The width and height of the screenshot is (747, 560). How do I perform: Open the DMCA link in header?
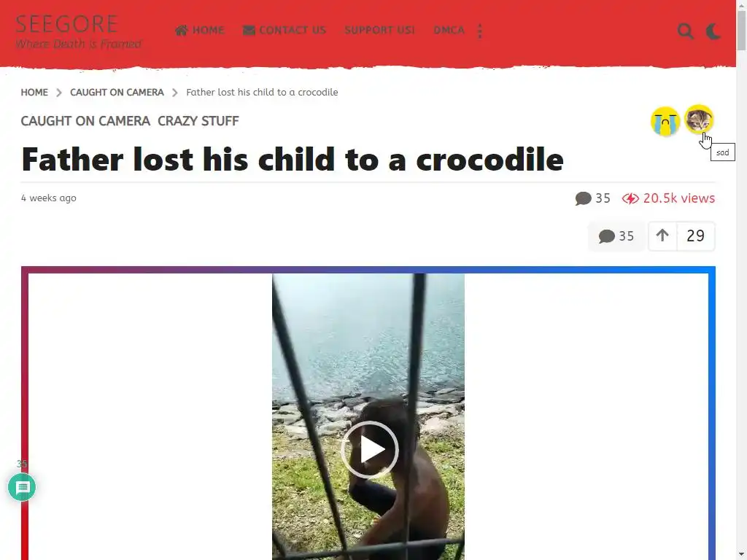click(449, 31)
